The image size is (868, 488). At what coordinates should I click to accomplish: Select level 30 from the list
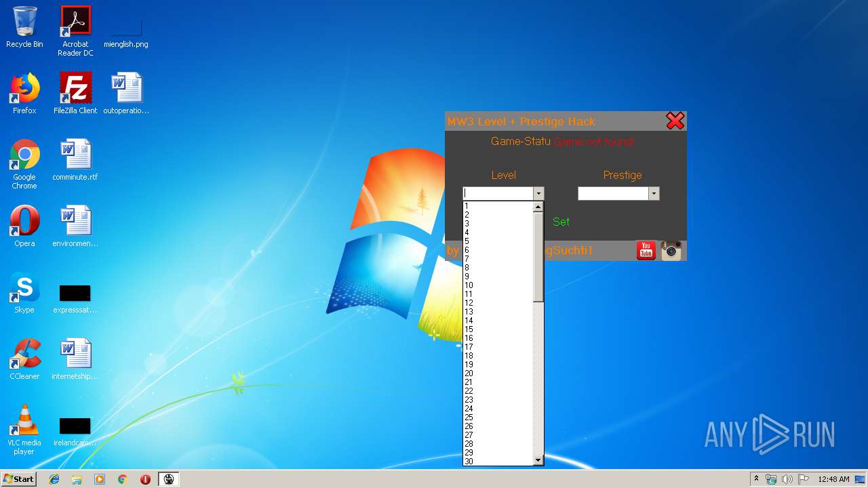pos(498,462)
